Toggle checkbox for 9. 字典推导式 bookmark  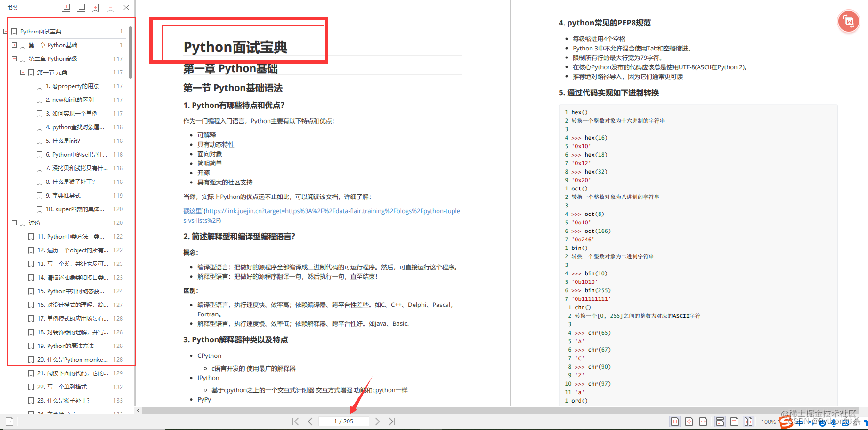pyautogui.click(x=40, y=195)
